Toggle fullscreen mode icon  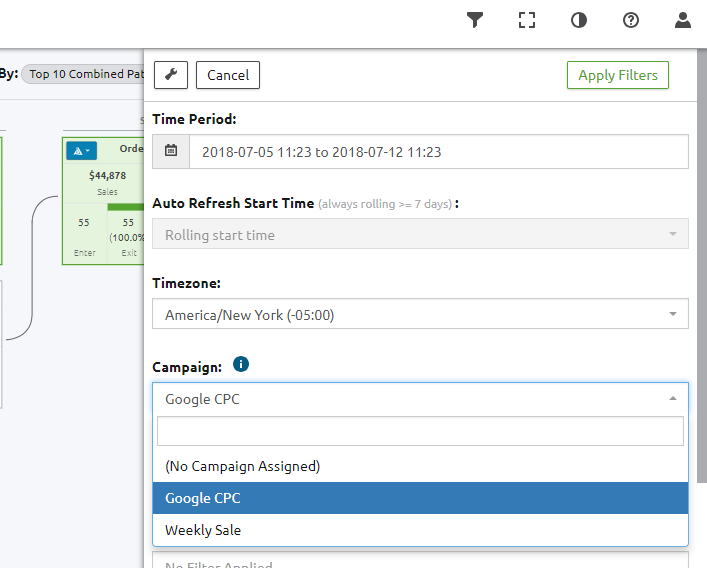click(527, 20)
